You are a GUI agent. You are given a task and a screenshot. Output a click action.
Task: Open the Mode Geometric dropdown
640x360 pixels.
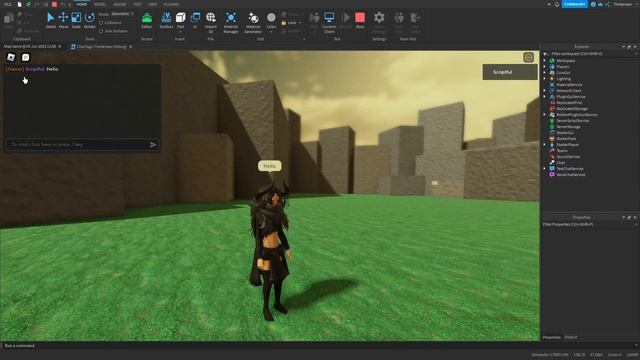[122, 14]
